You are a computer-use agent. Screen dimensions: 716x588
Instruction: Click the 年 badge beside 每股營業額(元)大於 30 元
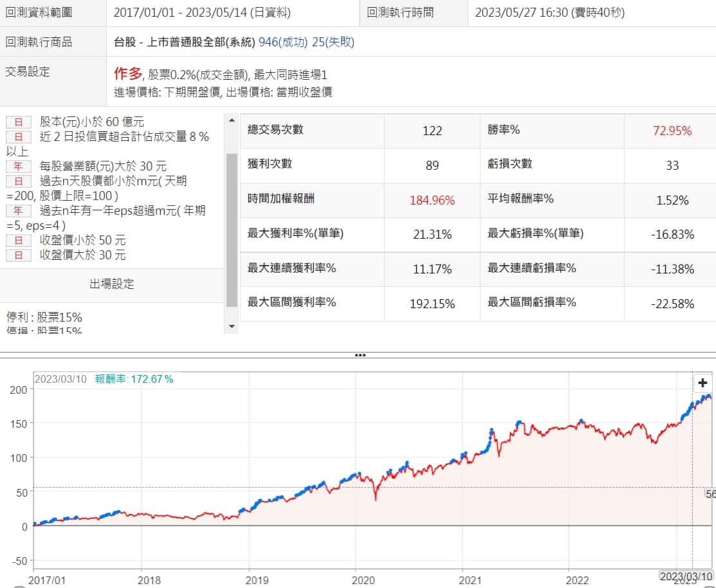[x=19, y=166]
